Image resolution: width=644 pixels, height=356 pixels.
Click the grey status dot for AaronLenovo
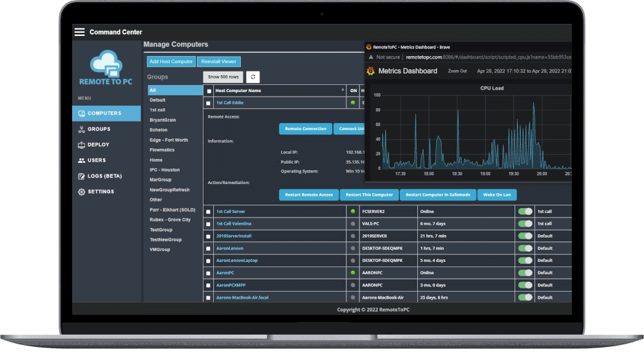coord(353,248)
